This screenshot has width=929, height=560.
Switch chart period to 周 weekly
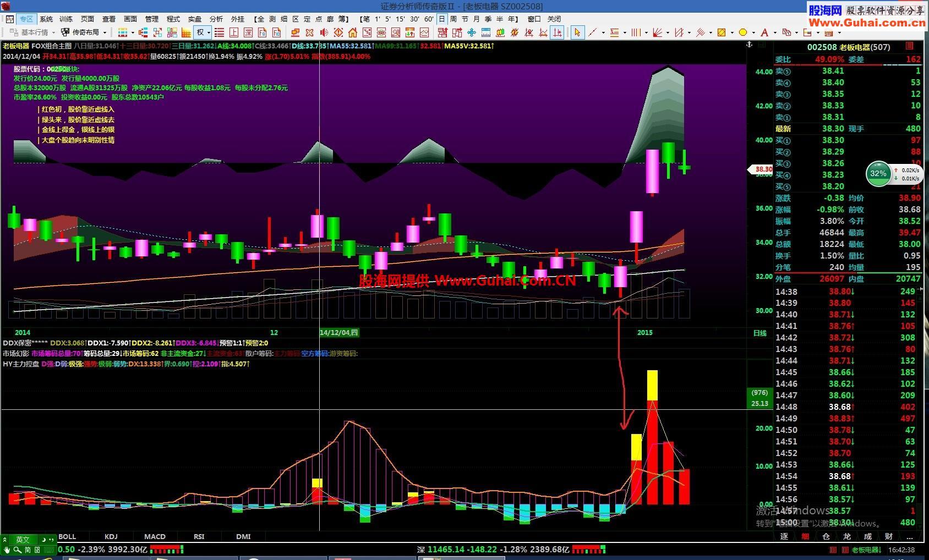(x=453, y=19)
